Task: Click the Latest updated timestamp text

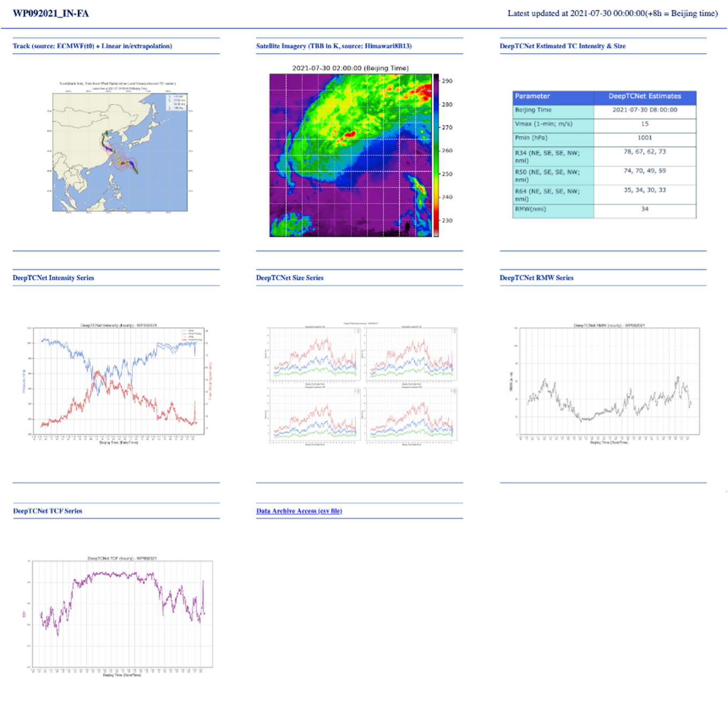Action: (612, 13)
